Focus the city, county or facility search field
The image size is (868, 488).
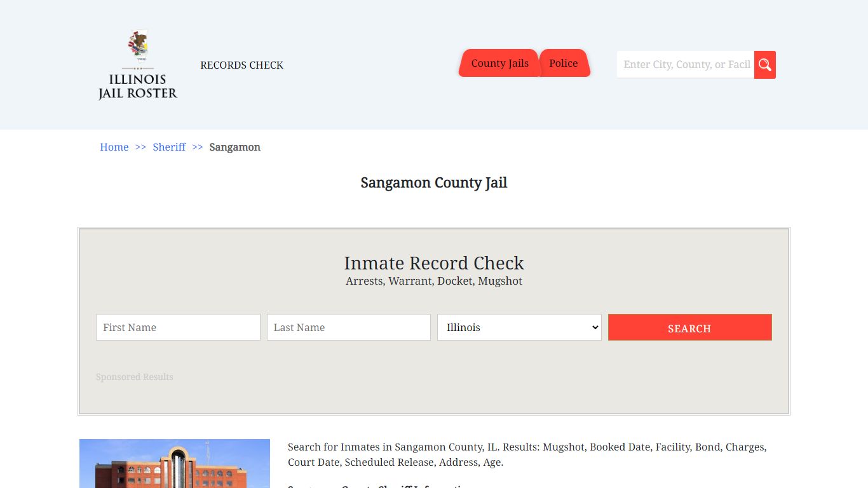tap(686, 65)
